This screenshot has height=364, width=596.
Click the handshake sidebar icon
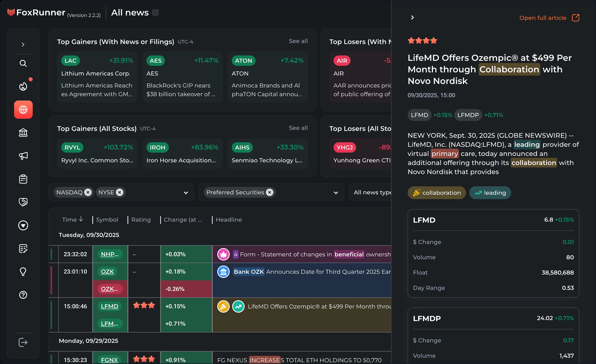point(23,202)
